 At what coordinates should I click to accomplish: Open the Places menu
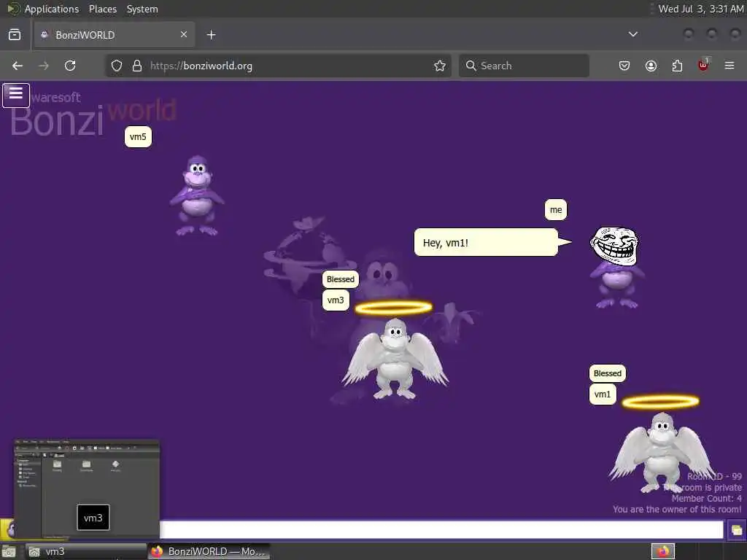pos(103,9)
